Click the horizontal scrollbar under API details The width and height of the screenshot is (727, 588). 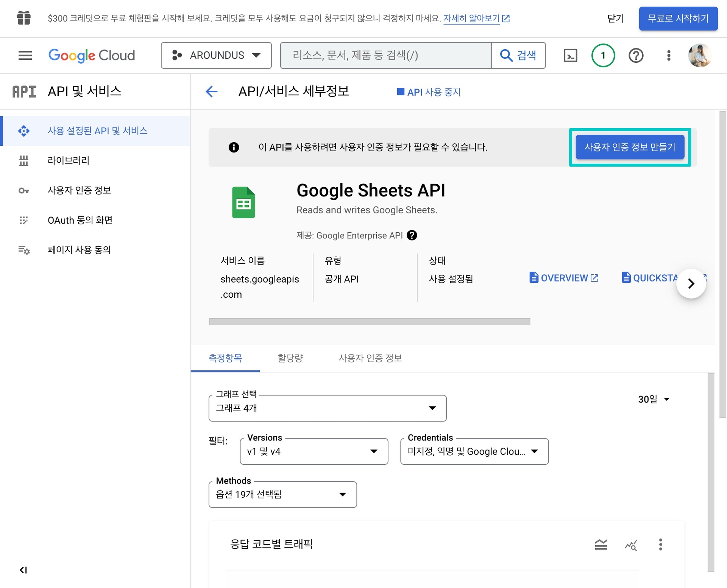point(369,322)
